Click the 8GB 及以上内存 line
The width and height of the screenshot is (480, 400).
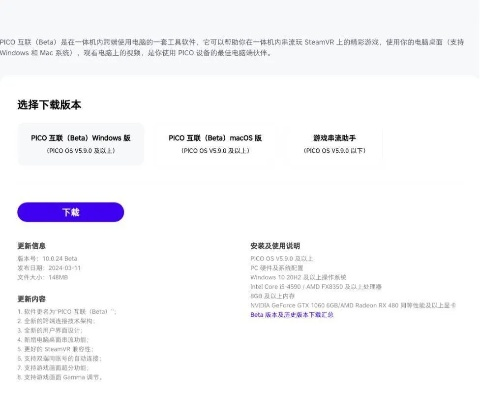[x=273, y=296]
